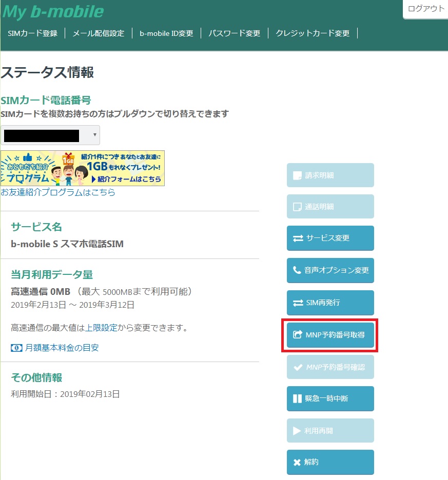The width and height of the screenshot is (448, 480).
Task: Select b-mobile ID変更 in the navigation
Action: tap(166, 33)
